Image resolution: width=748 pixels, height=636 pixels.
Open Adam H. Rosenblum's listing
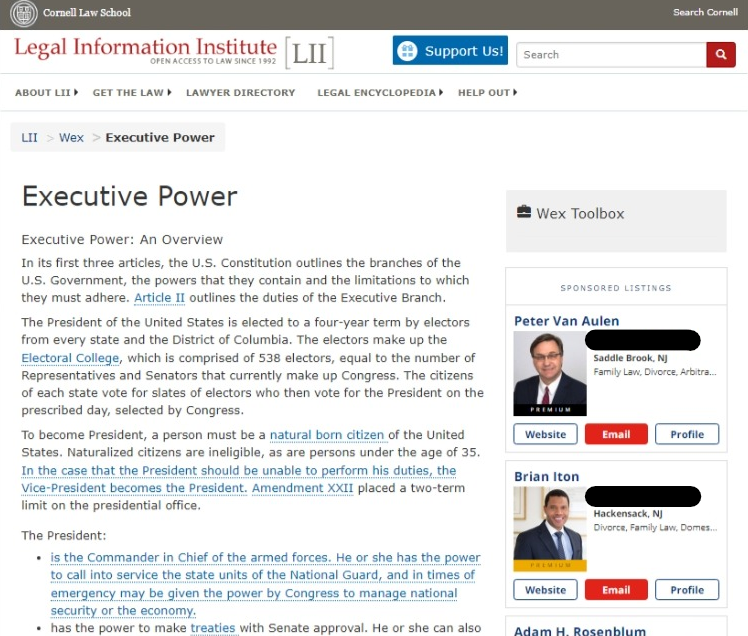[580, 630]
